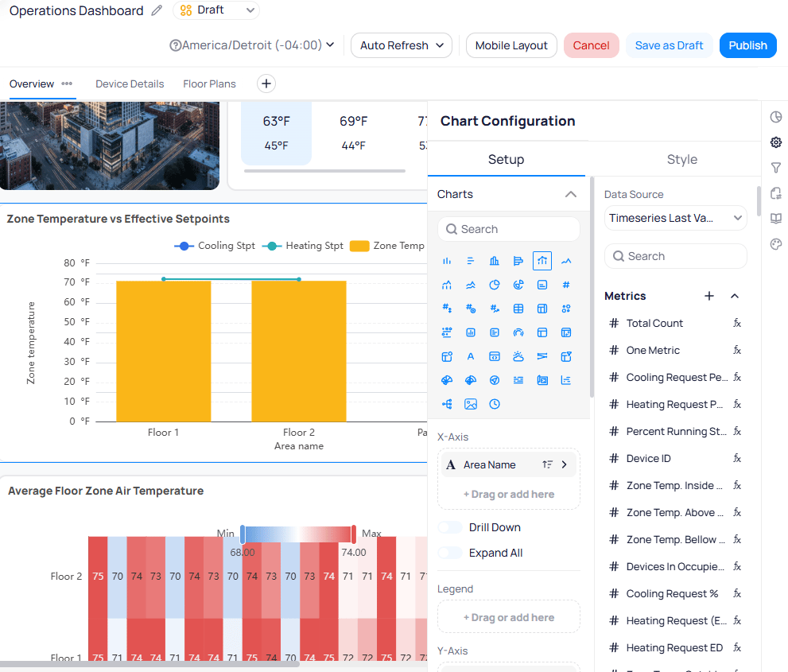
Task: Open the pie-chart panel icon in right sidebar
Action: pyautogui.click(x=776, y=117)
